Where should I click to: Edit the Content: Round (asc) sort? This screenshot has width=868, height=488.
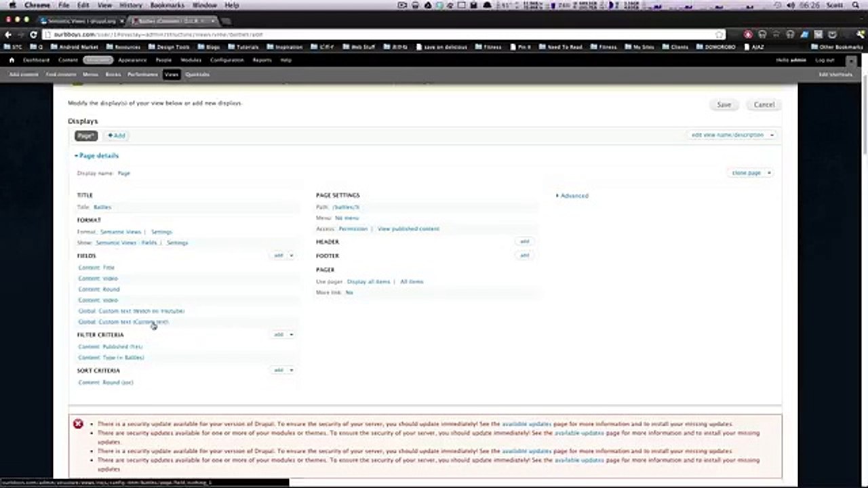pyautogui.click(x=106, y=382)
